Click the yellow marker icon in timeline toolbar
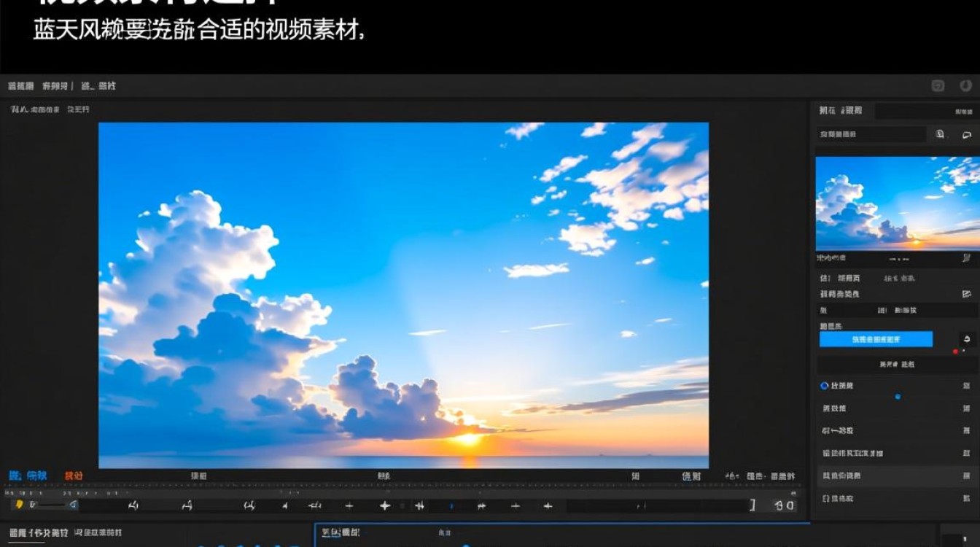The height and width of the screenshot is (547, 980). [x=20, y=505]
